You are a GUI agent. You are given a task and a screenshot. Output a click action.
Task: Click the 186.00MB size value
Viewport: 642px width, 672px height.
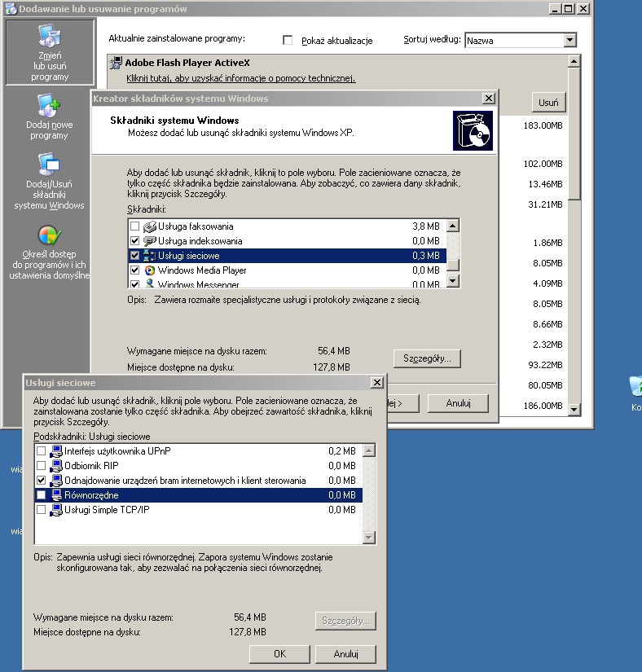pyautogui.click(x=543, y=406)
